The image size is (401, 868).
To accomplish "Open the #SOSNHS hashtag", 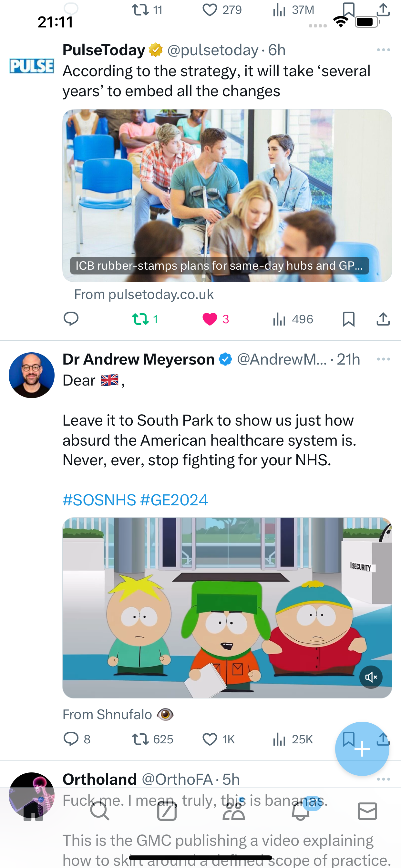I will [x=99, y=500].
